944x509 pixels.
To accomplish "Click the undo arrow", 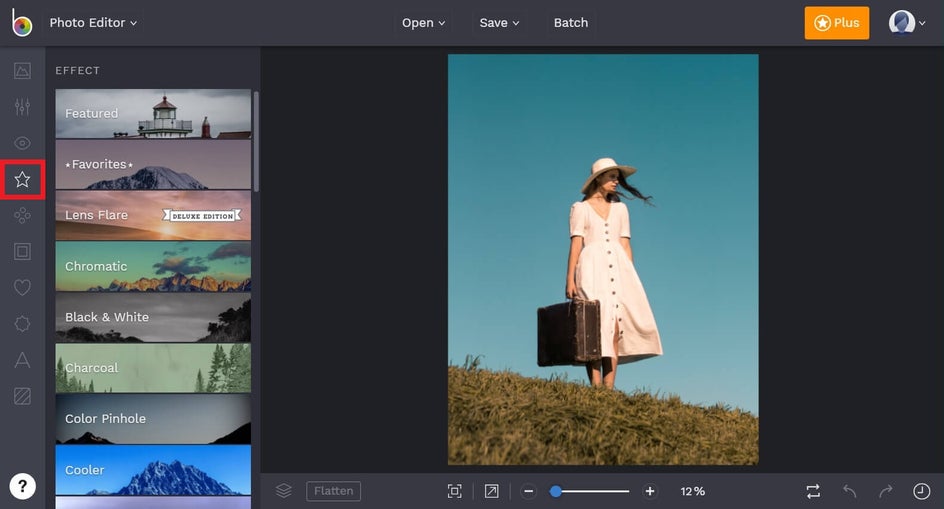I will pos(850,491).
